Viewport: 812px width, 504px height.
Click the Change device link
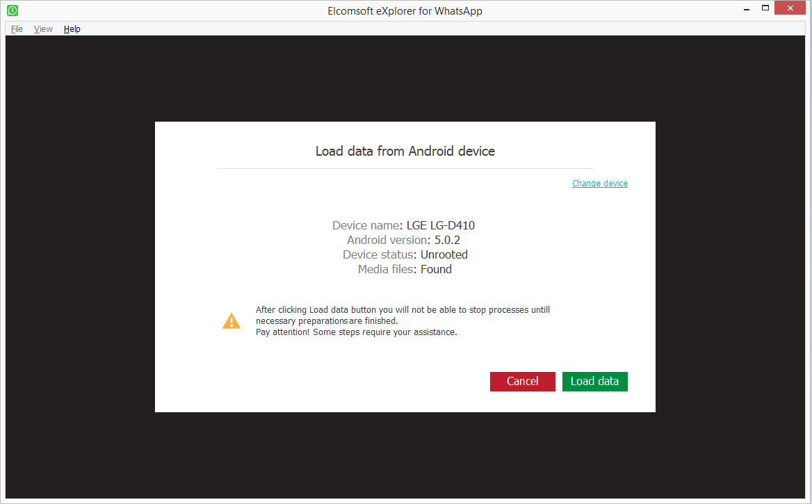[x=599, y=183]
